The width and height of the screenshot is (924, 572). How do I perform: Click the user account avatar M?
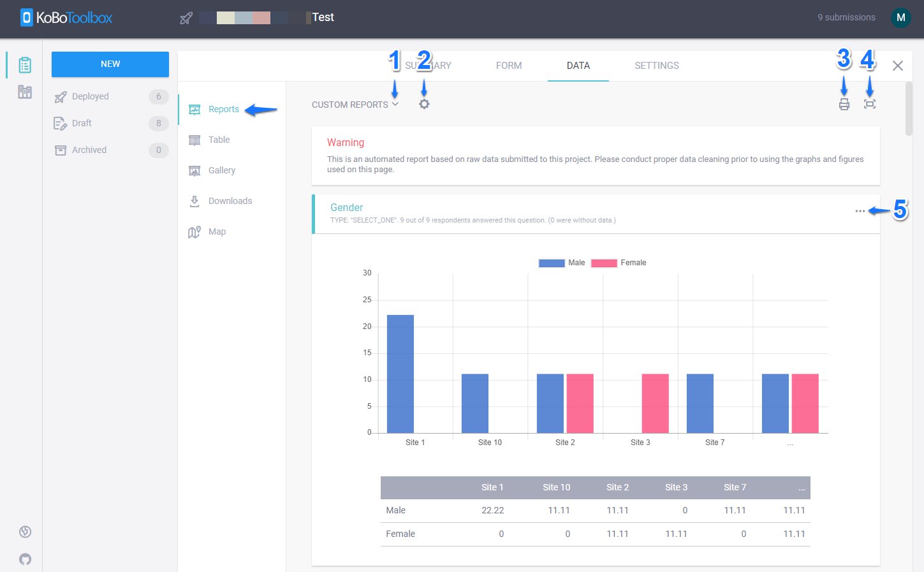[900, 18]
